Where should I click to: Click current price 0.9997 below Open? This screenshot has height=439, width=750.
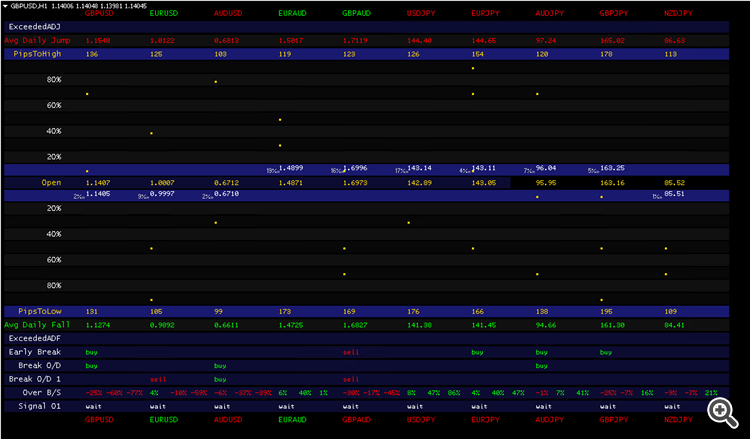[x=162, y=194]
